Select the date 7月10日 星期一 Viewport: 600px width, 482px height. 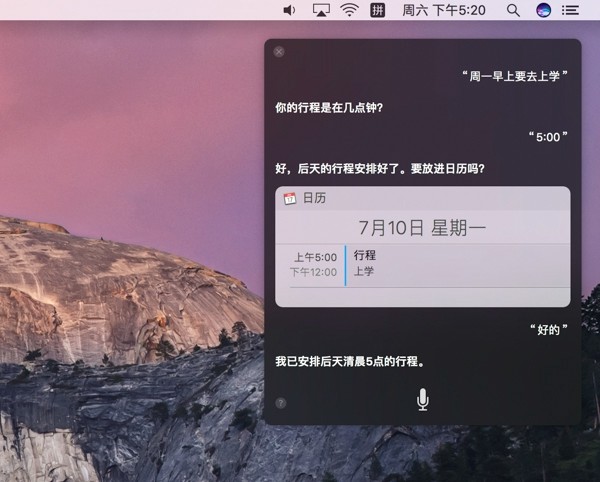[x=422, y=228]
